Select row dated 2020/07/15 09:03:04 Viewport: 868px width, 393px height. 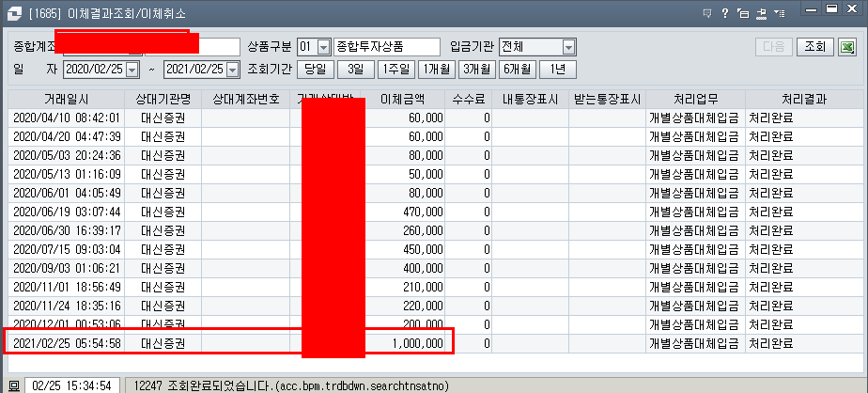click(x=436, y=250)
